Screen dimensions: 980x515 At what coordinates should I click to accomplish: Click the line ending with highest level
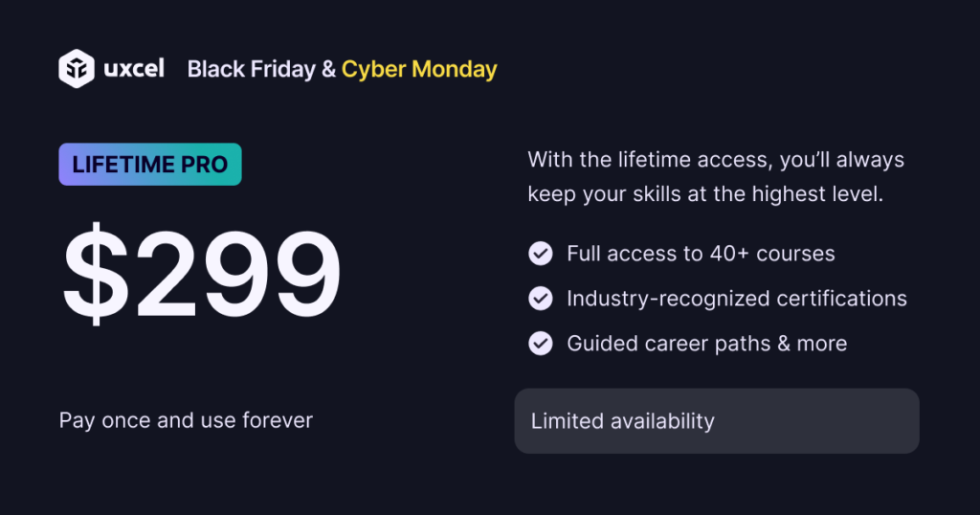(x=704, y=194)
